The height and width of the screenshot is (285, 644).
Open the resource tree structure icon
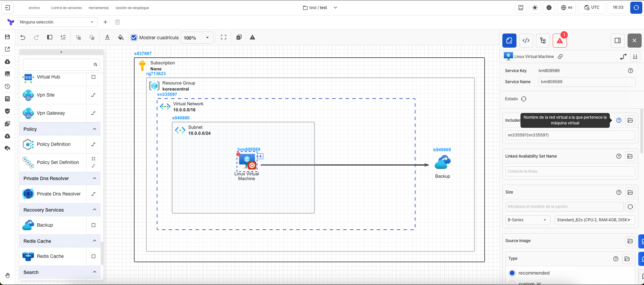click(543, 41)
